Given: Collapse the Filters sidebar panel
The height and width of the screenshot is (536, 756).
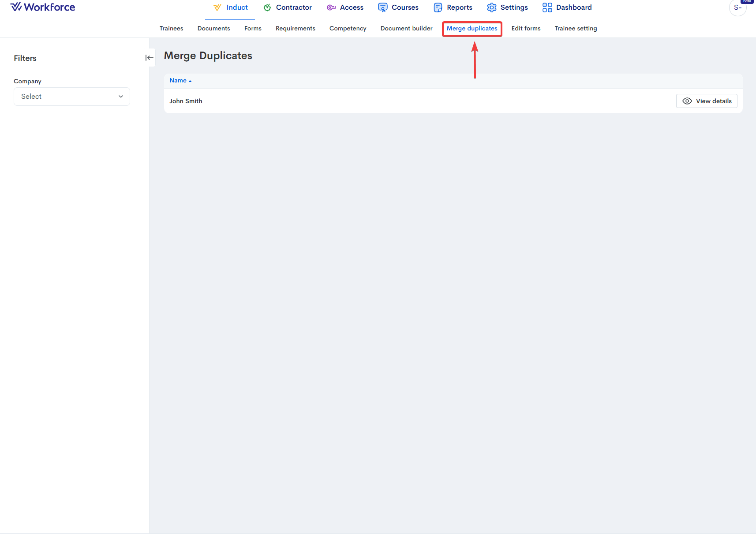Looking at the screenshot, I should pyautogui.click(x=150, y=58).
